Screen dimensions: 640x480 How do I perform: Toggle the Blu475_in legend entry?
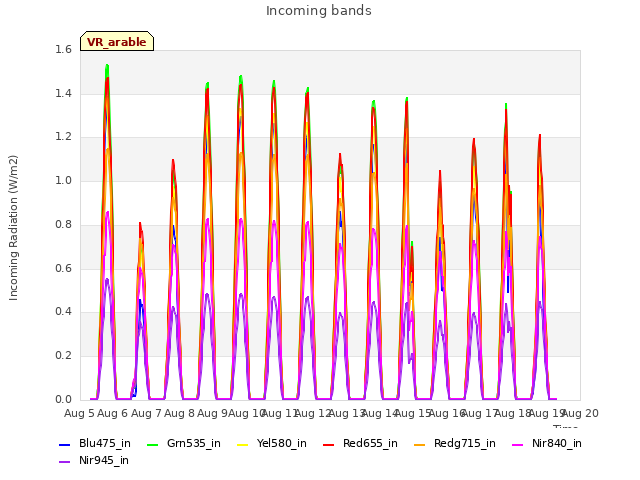tap(95, 444)
